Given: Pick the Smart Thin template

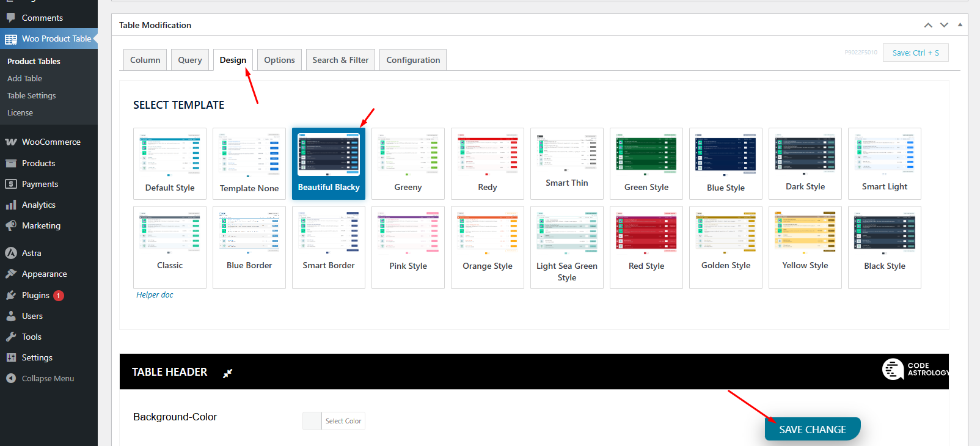Looking at the screenshot, I should click(x=567, y=164).
